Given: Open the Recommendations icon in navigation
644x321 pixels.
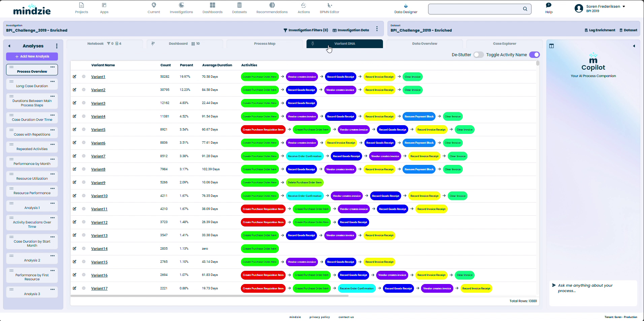Looking at the screenshot, I should pos(272,5).
